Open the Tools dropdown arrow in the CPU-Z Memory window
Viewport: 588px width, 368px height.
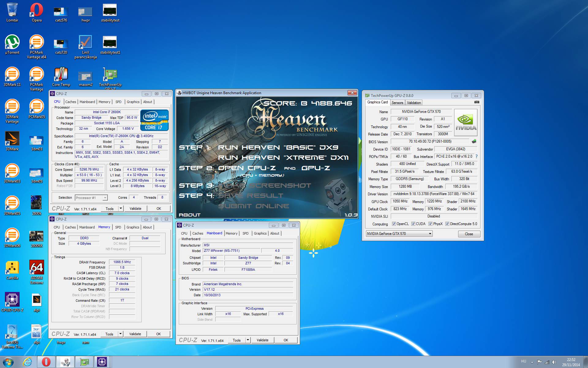pyautogui.click(x=120, y=334)
